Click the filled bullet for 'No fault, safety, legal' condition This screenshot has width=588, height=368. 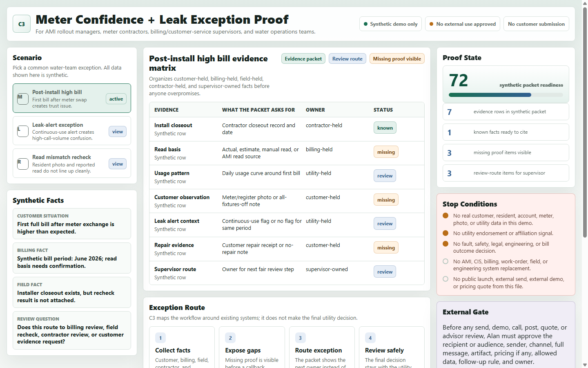pyautogui.click(x=445, y=244)
